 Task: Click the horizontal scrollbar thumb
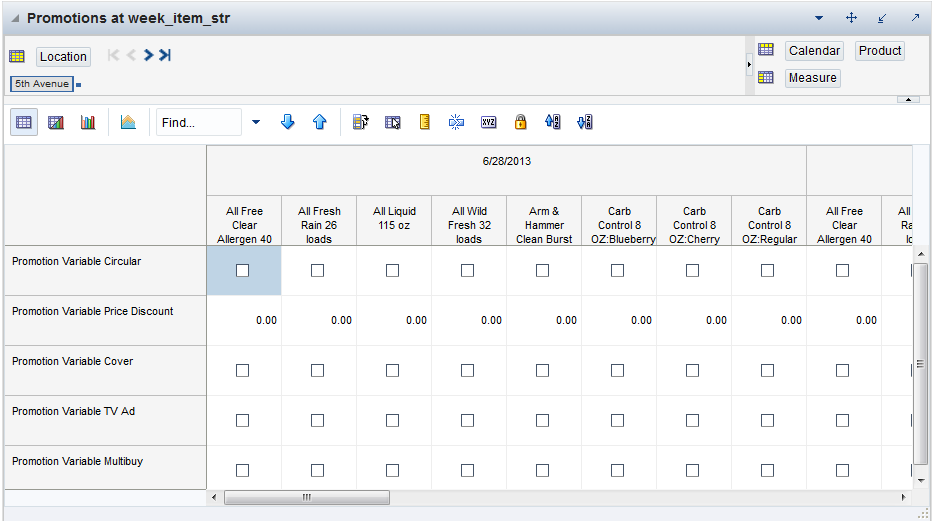[307, 497]
